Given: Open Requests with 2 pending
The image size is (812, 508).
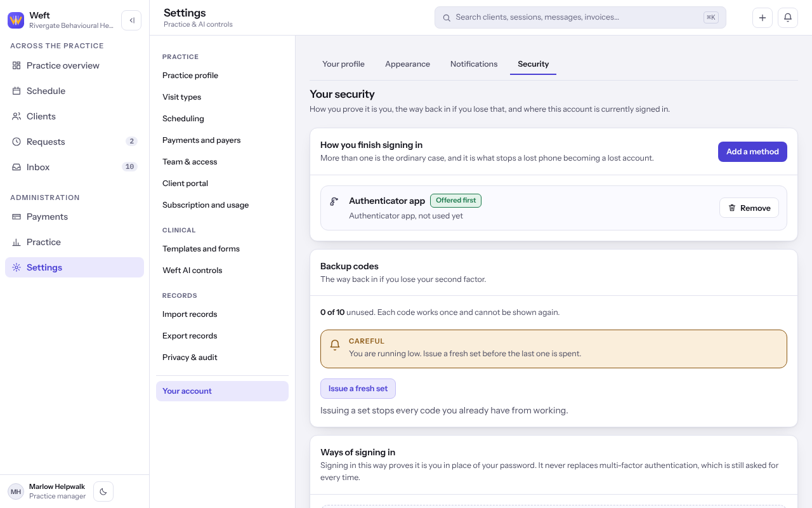Looking at the screenshot, I should coord(74,142).
